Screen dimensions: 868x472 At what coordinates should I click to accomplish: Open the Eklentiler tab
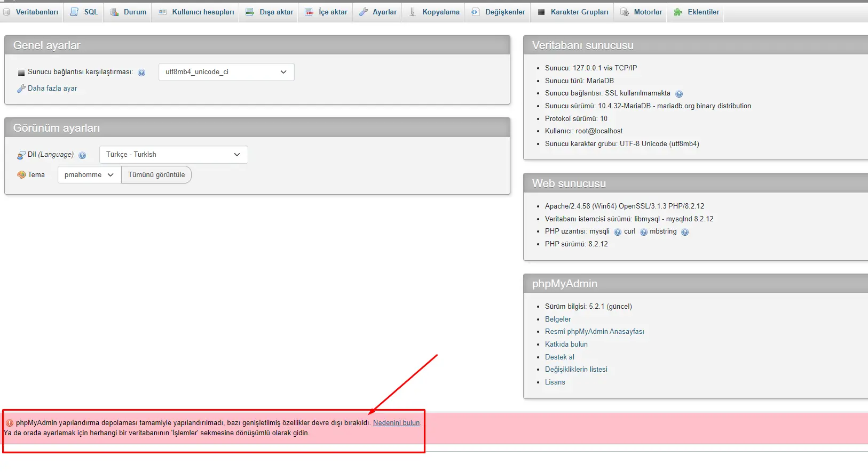696,12
